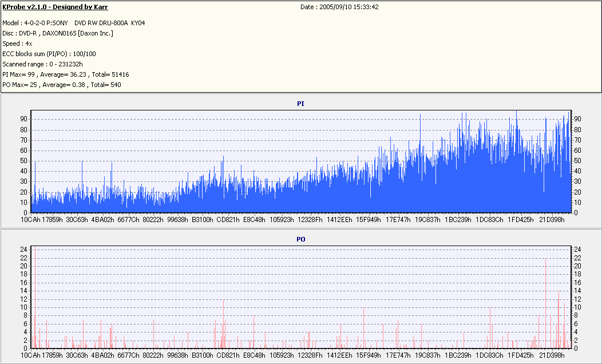Click the CD821h label under PI chart
Viewport: 602px width, 364px height.
point(228,220)
